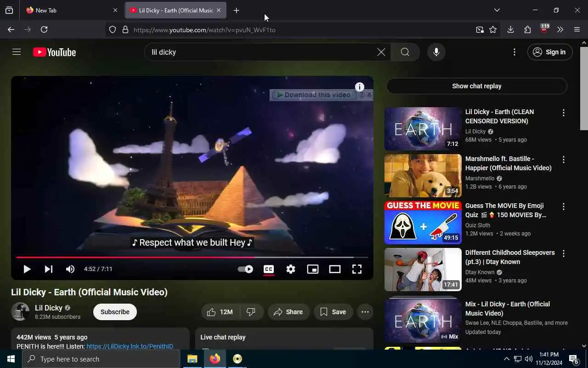Viewport: 588px width, 368px height.
Task: Open Earth Clean Censored Version thumbnail
Action: click(x=423, y=129)
